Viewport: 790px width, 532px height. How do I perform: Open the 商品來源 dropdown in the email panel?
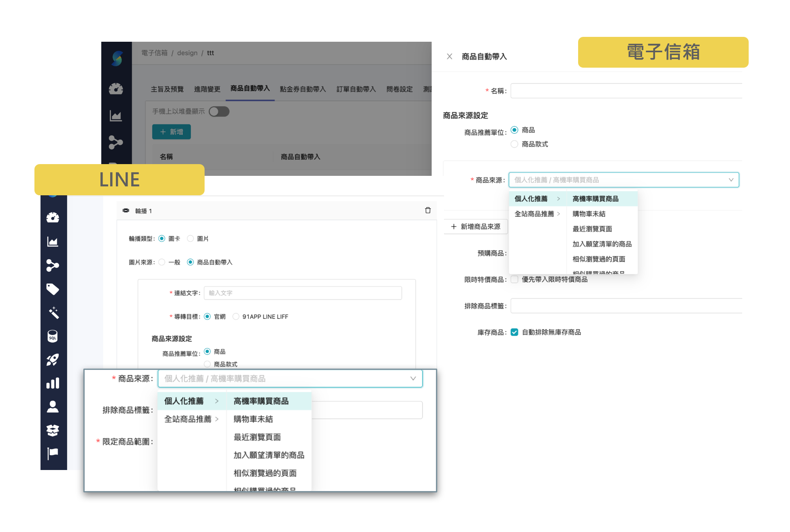pyautogui.click(x=624, y=180)
